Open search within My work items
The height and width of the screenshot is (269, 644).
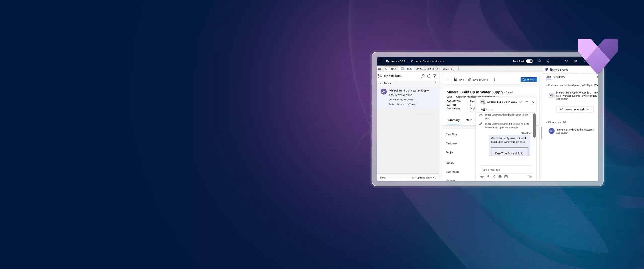[x=423, y=76]
